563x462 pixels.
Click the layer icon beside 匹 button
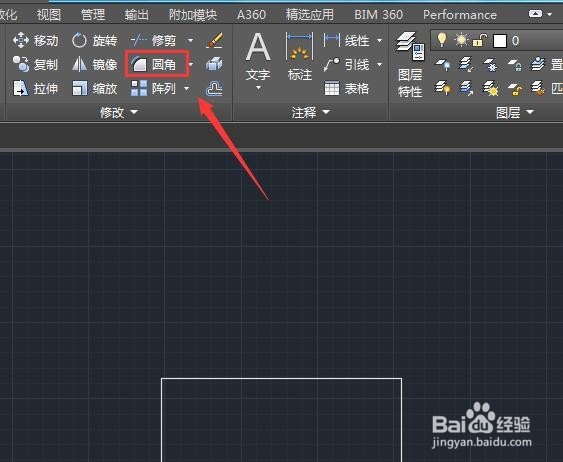tap(538, 88)
